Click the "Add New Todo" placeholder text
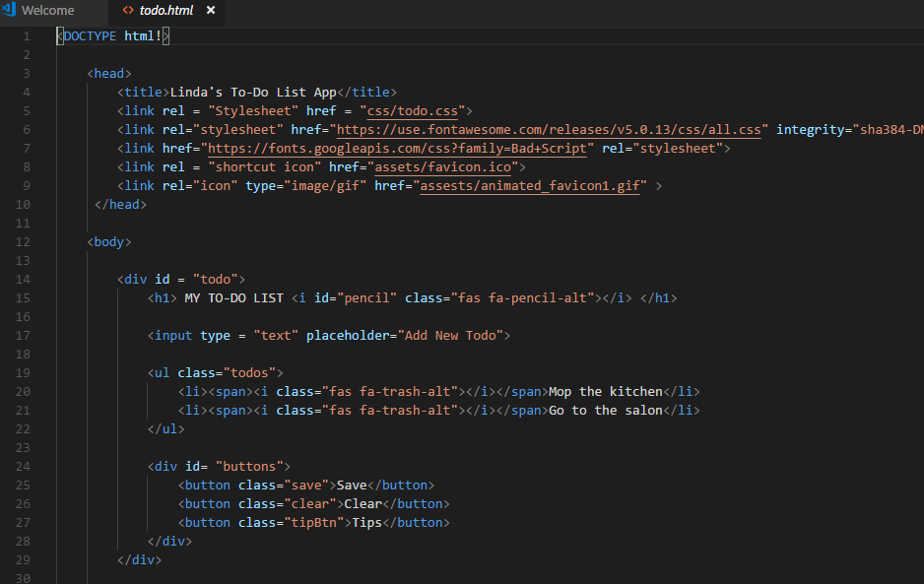 450,336
